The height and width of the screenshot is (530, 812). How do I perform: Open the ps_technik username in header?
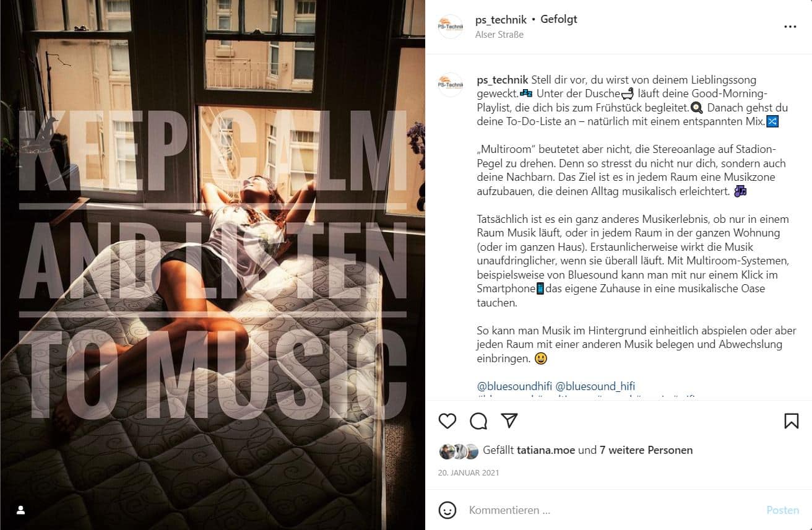[501, 19]
